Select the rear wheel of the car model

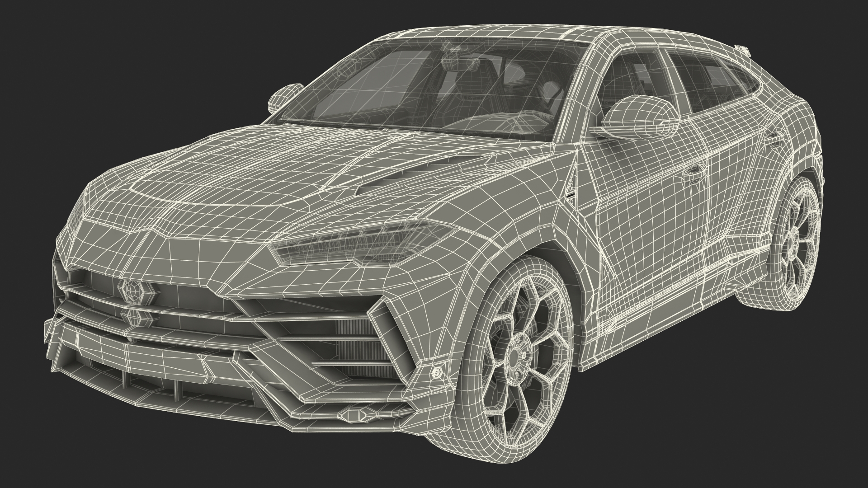(x=795, y=243)
